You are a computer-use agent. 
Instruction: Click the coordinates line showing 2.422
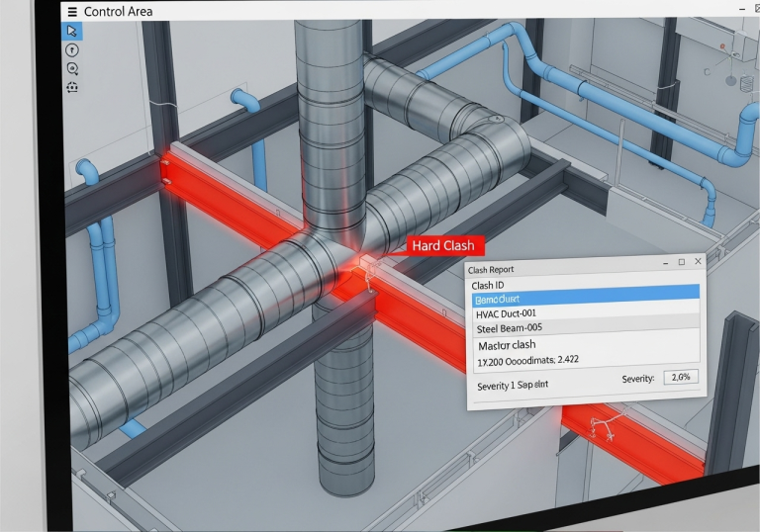click(x=527, y=361)
